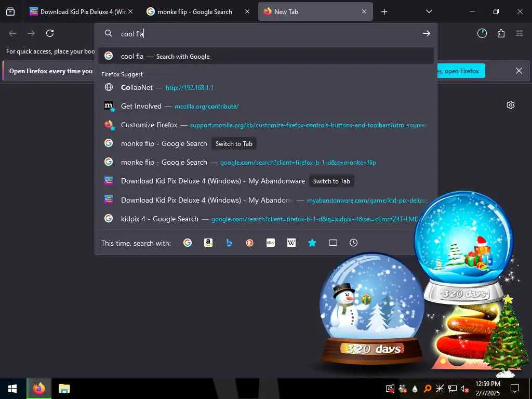Open the clock showing 12:59 PM
Image resolution: width=532 pixels, height=399 pixels.
pyautogui.click(x=487, y=389)
